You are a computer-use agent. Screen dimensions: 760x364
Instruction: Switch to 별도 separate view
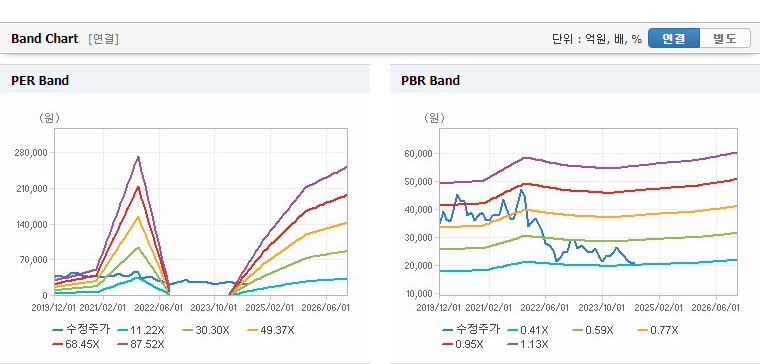point(725,38)
